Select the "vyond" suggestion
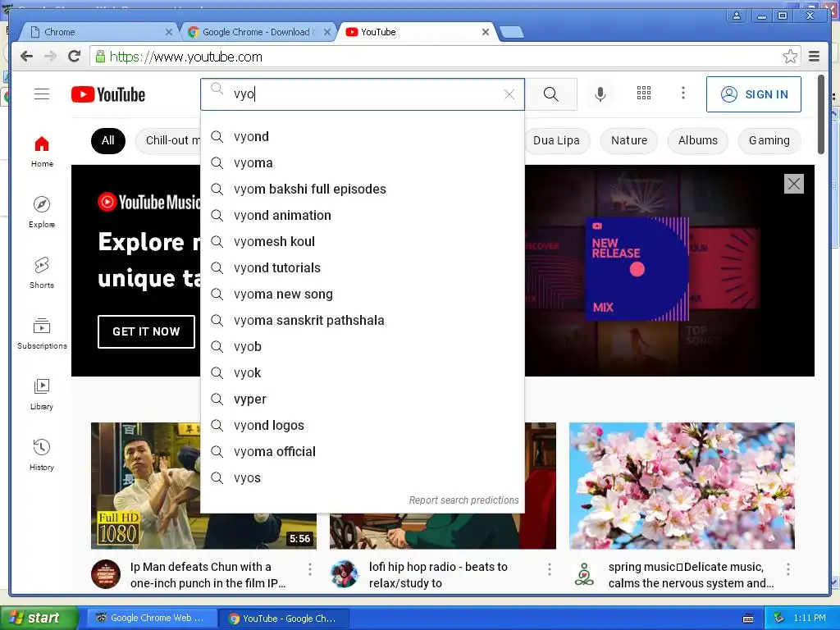This screenshot has height=630, width=840. (362, 137)
